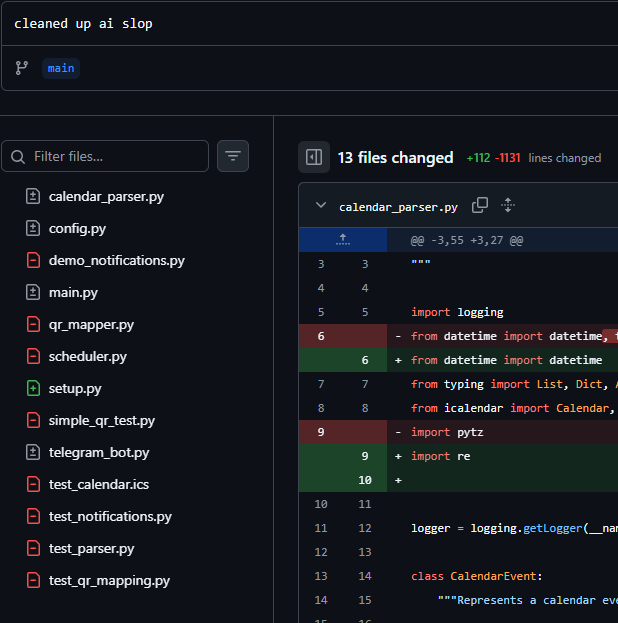Viewport: 618px width, 623px height.
Task: Jump to qr_mapper.py diff
Action: click(91, 325)
